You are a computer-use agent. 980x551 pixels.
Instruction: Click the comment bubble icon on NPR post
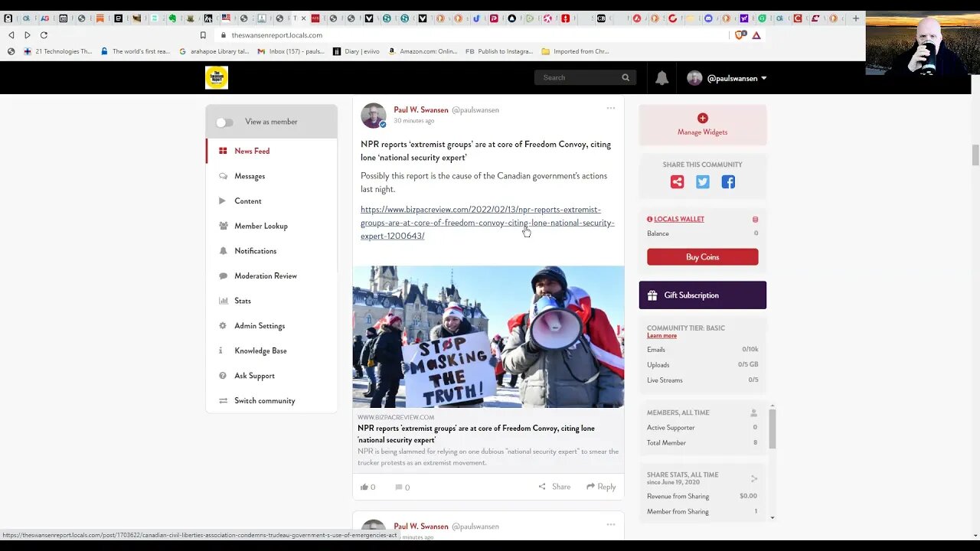click(x=399, y=487)
